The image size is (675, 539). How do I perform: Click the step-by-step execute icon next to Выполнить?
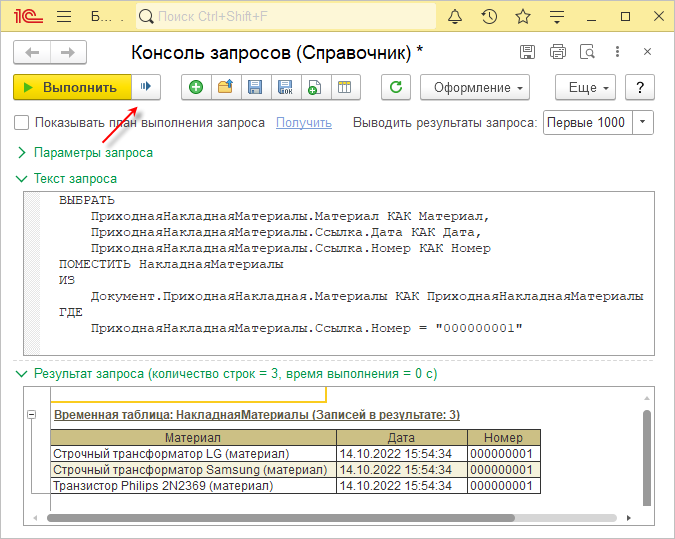146,87
